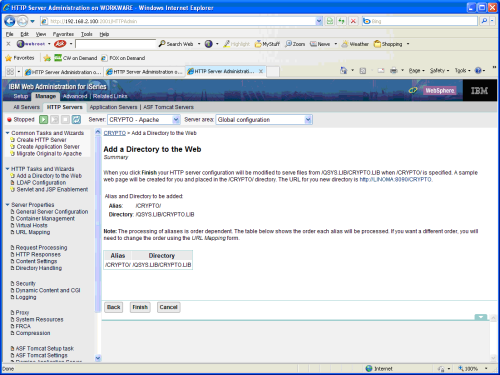Screen dimensions: 500x375
Task: Click the Help question mark icon
Action: (478, 71)
